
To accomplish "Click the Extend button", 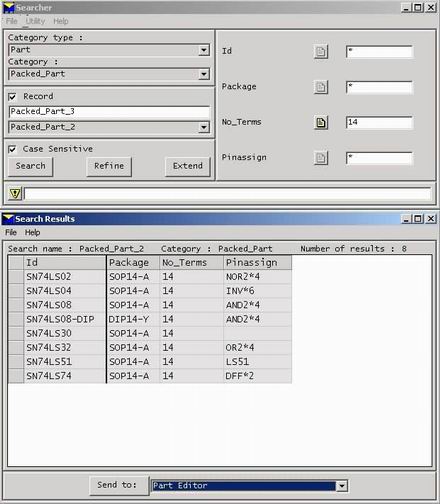I will [188, 166].
